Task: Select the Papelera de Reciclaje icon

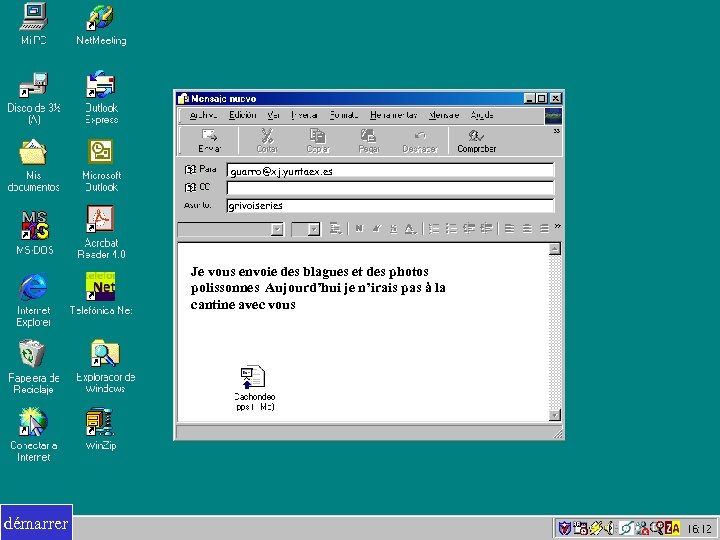Action: pyautogui.click(x=33, y=367)
